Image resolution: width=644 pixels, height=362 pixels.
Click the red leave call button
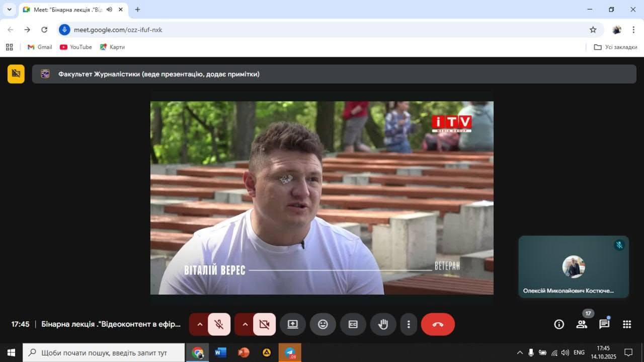click(x=438, y=324)
